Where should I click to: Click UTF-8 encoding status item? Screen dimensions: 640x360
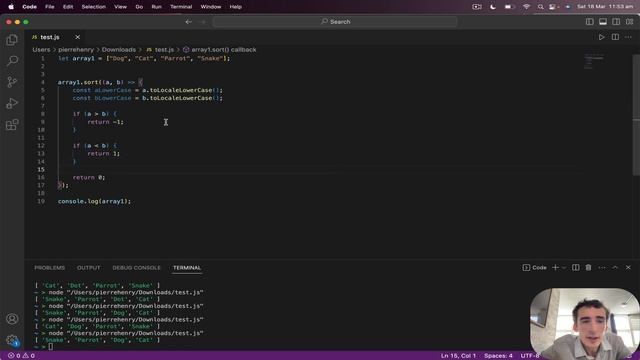click(530, 356)
